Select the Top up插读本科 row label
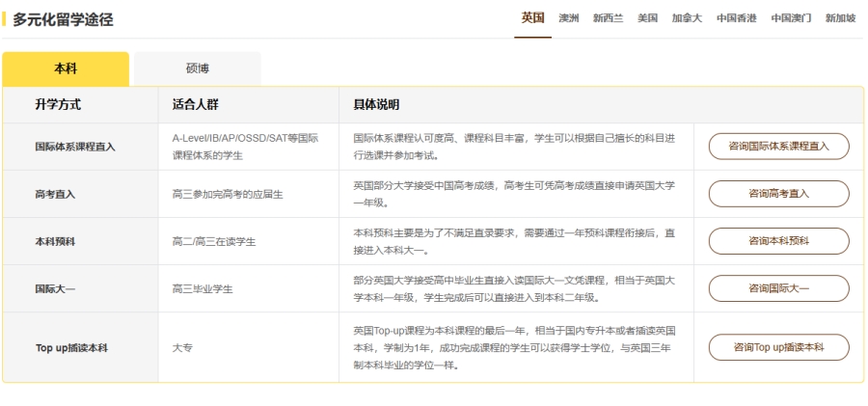Viewport: 868px width, 406px height. click(x=71, y=348)
